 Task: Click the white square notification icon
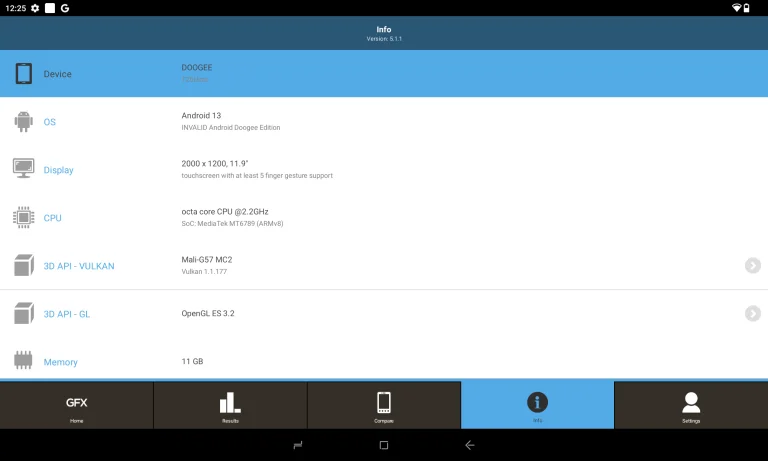pyautogui.click(x=50, y=8)
